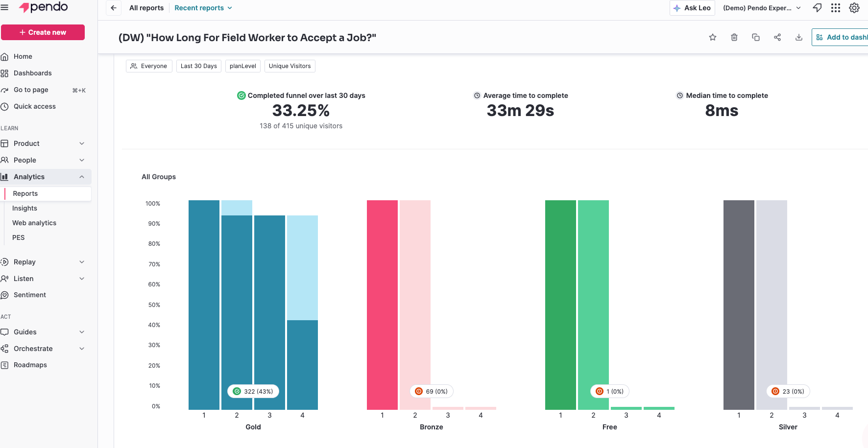Image resolution: width=868 pixels, height=448 pixels.
Task: Click the Pendo logo
Action: (43, 7)
